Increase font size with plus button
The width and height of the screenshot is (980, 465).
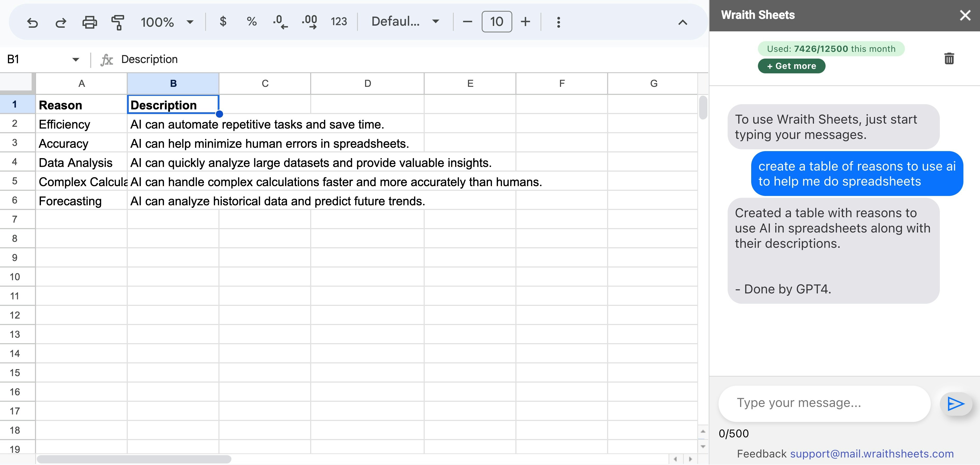coord(525,22)
